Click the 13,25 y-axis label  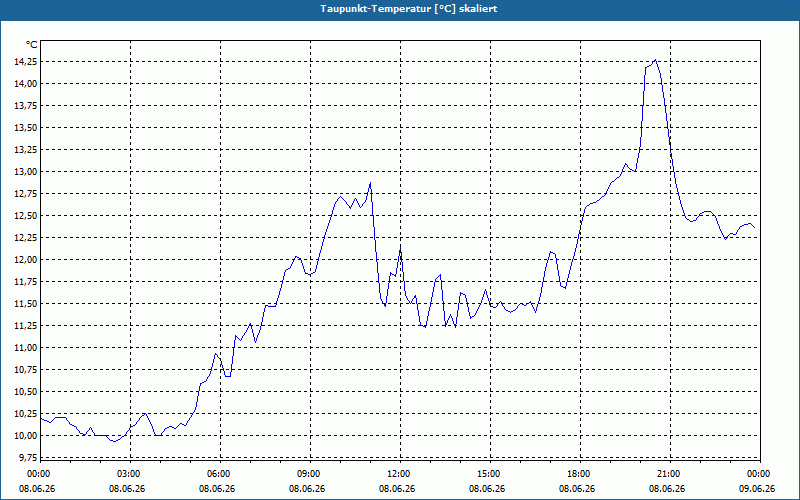click(x=26, y=149)
